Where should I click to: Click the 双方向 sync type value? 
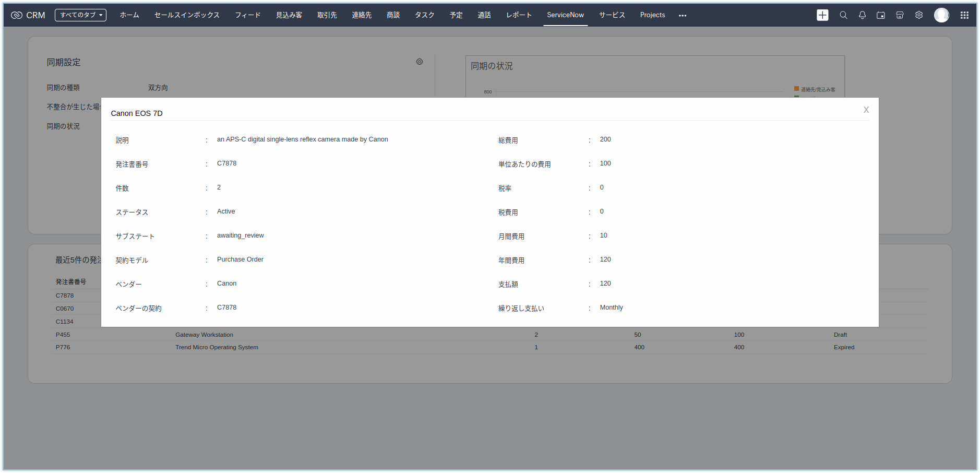158,88
